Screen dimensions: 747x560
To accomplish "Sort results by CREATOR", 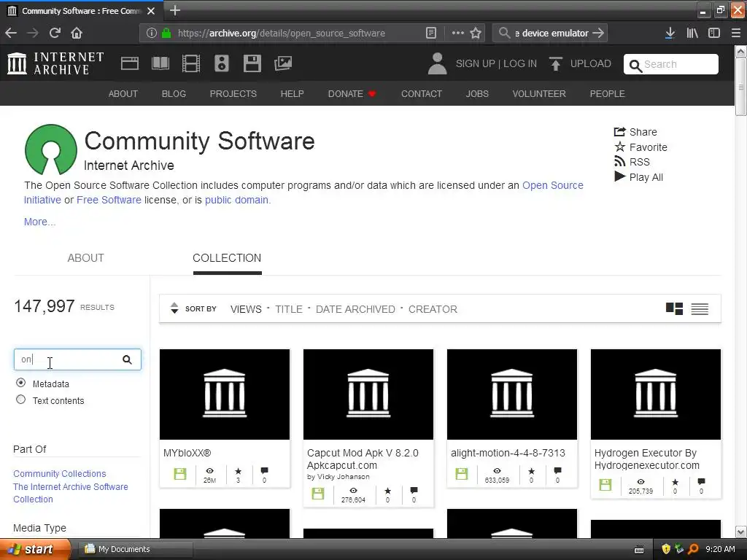I will (x=433, y=309).
